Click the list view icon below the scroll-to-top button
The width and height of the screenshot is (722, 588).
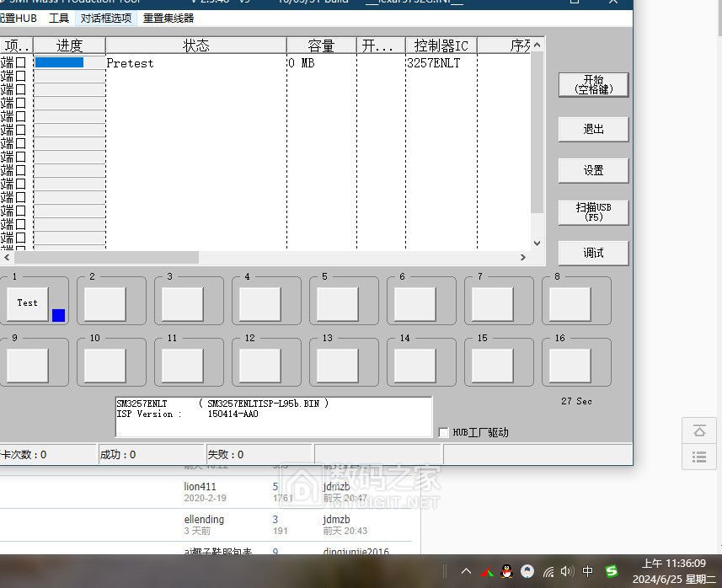[698, 457]
